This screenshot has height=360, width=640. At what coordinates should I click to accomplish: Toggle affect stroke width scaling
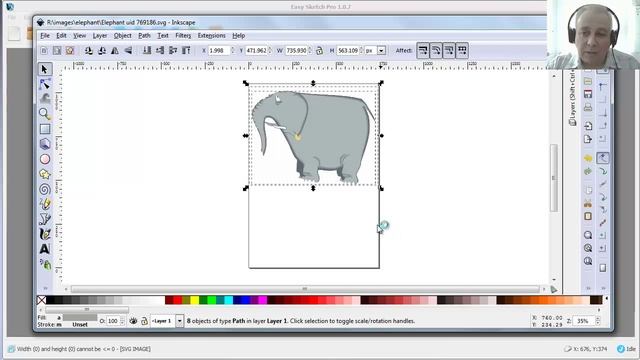(423, 51)
